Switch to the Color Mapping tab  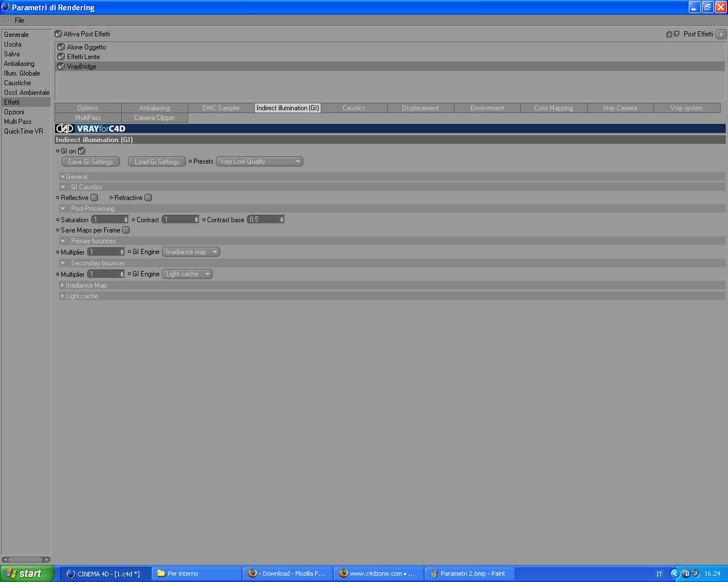(x=553, y=108)
